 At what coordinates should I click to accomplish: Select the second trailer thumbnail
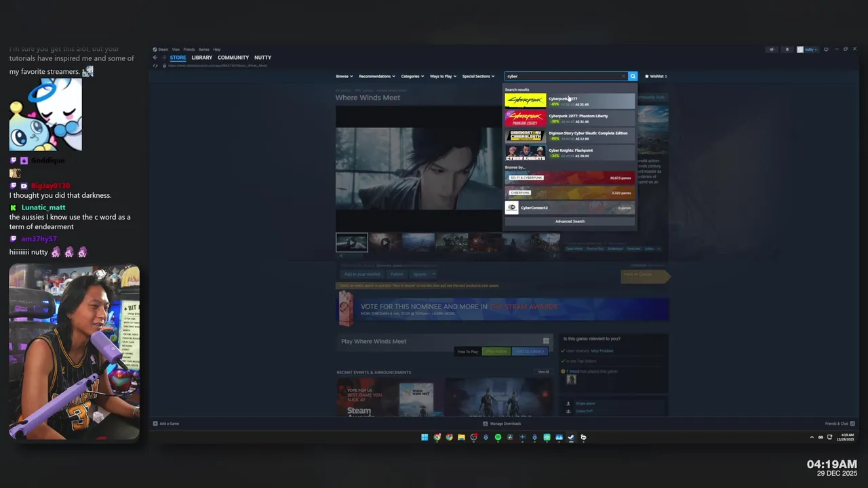pos(384,242)
